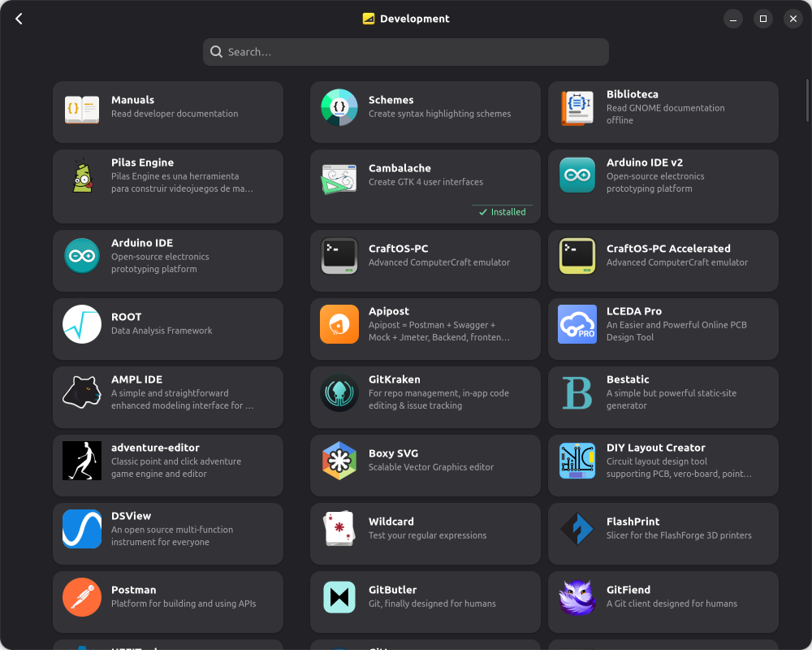Click the Development category icon in the header
Viewport: 812px width, 650px height.
tap(368, 19)
